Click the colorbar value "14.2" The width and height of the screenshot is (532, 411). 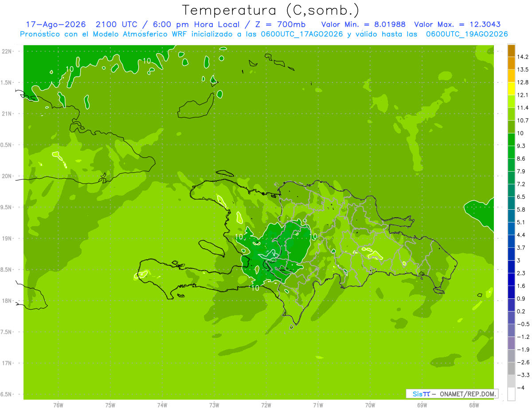click(x=523, y=57)
